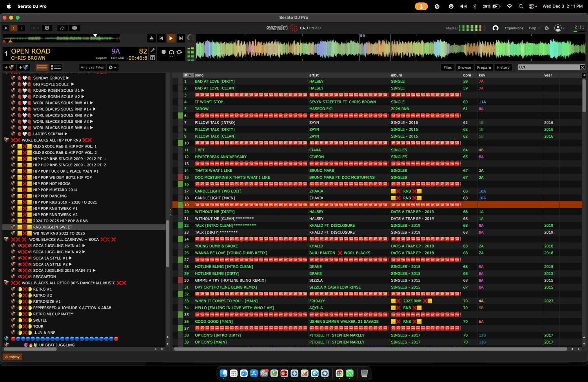Clear the search field with the X icon

coord(583,67)
